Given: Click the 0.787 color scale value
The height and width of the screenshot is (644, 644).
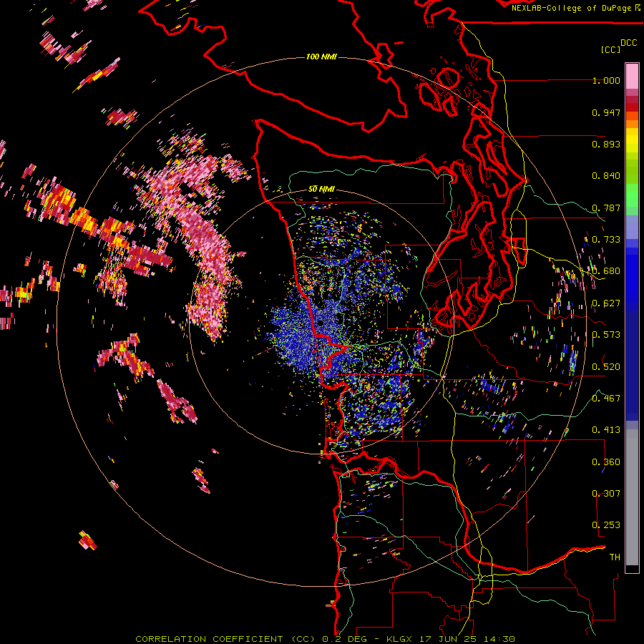Looking at the screenshot, I should pyautogui.click(x=606, y=208).
